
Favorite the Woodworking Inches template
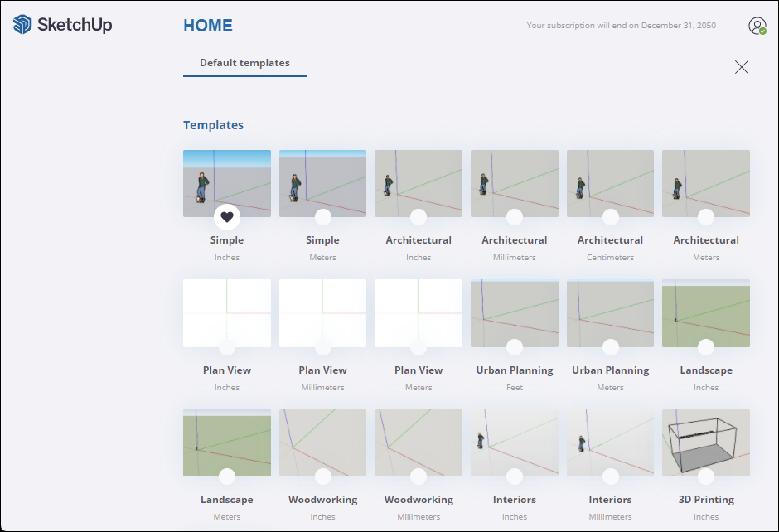point(323,476)
